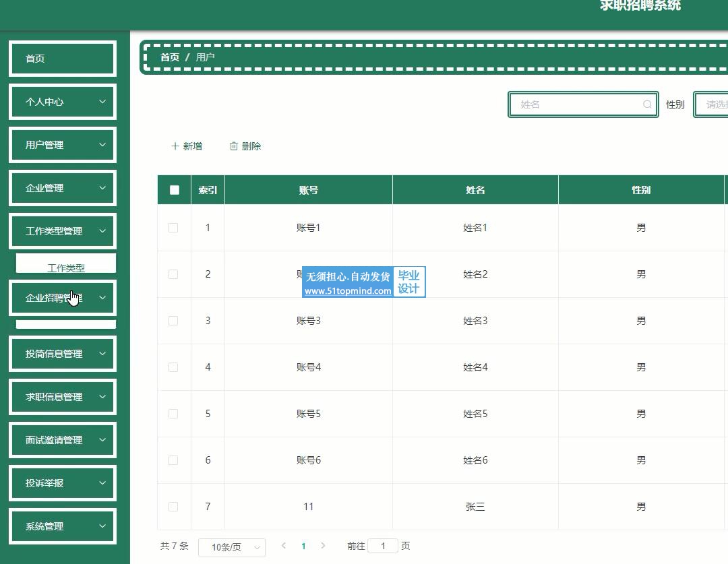Open the 用户管理 sidebar menu
The height and width of the screenshot is (564, 728).
pos(63,145)
